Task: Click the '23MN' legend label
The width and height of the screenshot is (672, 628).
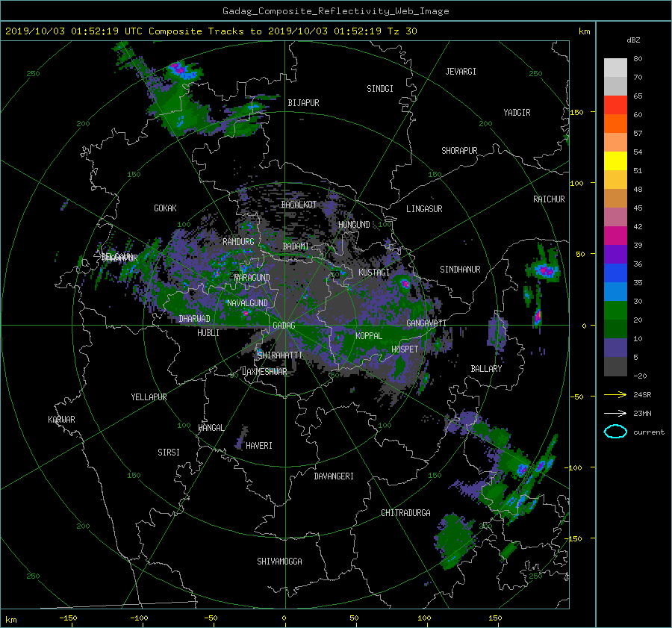Action: 642,413
